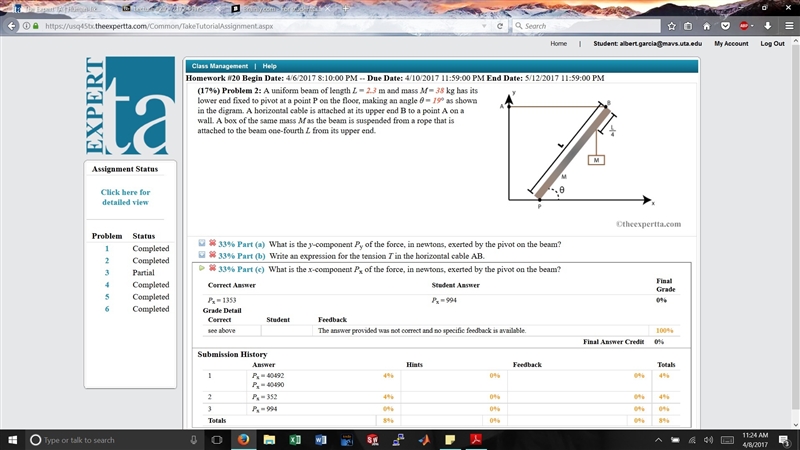Open File Explorer from the taskbar

coord(269,440)
